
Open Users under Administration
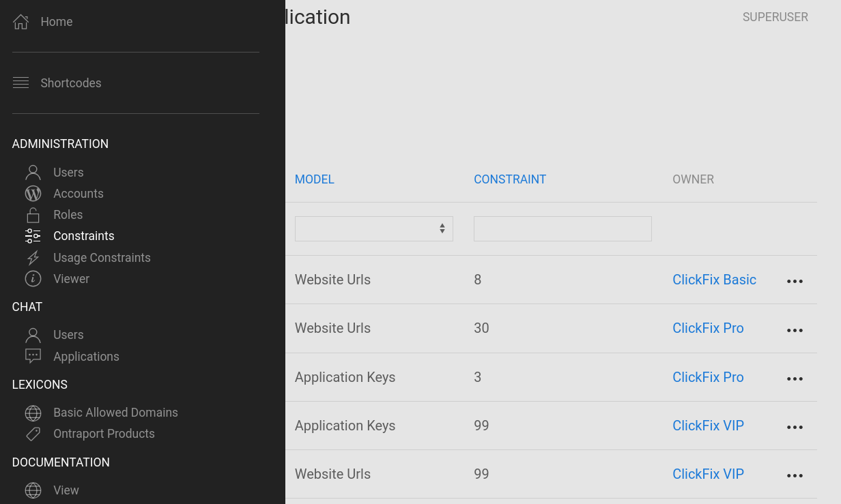[x=68, y=173]
